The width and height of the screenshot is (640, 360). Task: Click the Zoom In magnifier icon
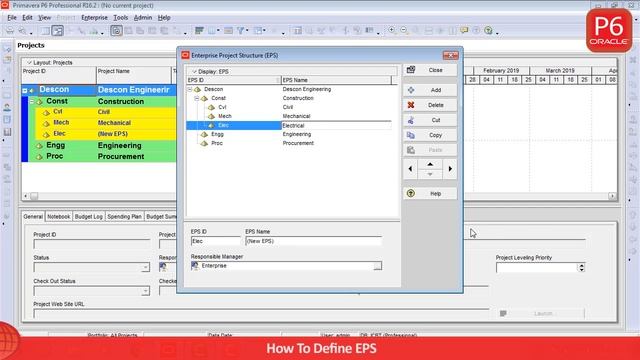click(392, 30)
